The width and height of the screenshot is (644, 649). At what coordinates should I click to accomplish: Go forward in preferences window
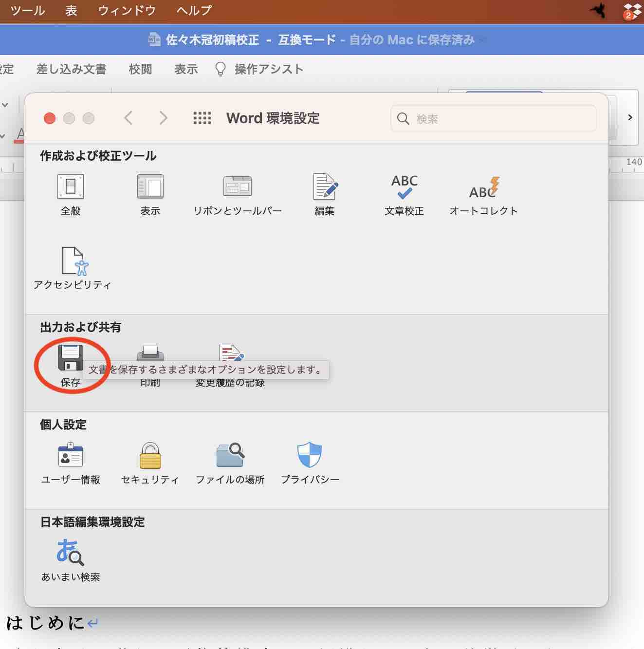[164, 118]
